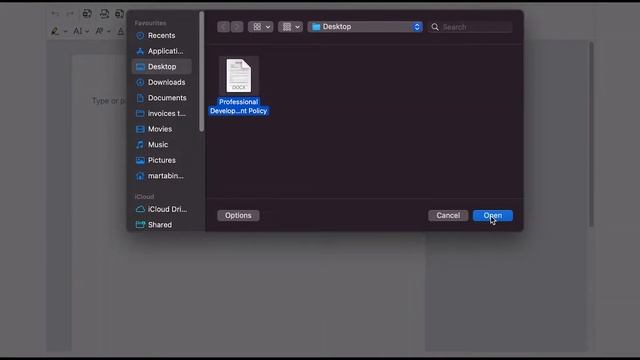Select Movies in the sidebar

(x=162, y=129)
